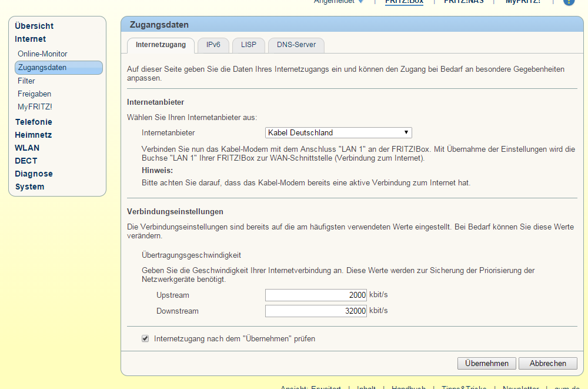Select Zugangsdaten in the sidebar

pos(58,68)
